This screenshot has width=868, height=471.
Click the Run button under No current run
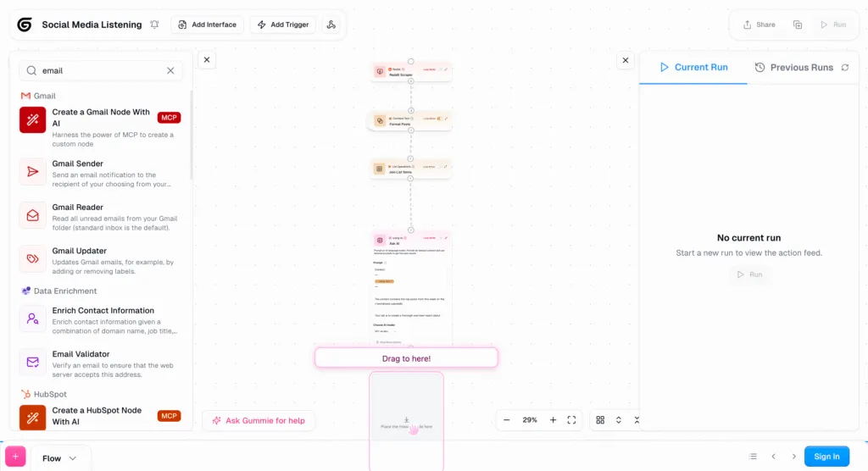pyautogui.click(x=749, y=274)
